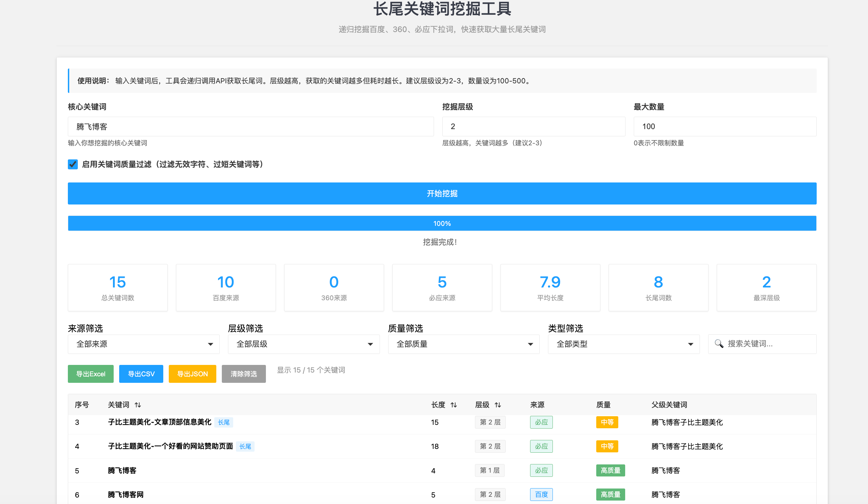
Task: Click 来源 column header
Action: click(x=537, y=405)
